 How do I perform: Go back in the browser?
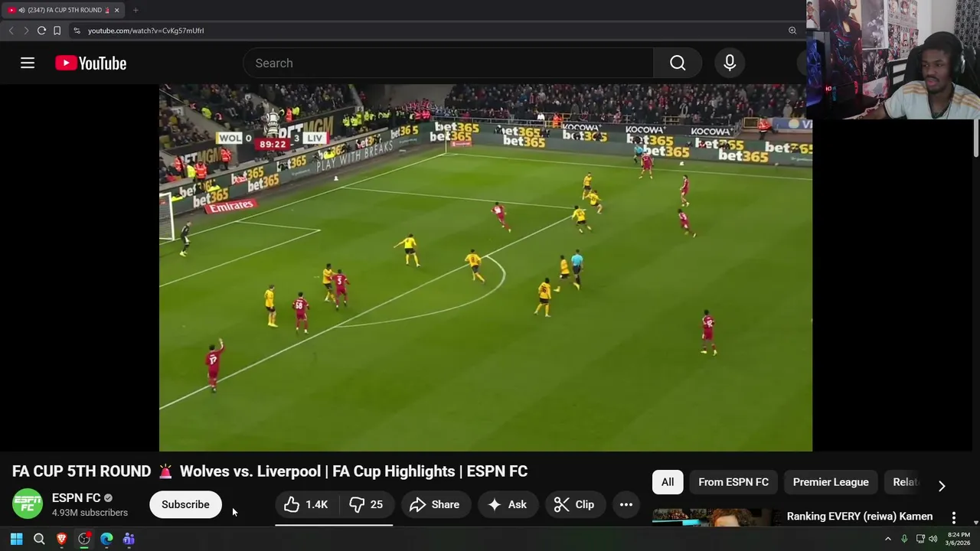coord(11,31)
